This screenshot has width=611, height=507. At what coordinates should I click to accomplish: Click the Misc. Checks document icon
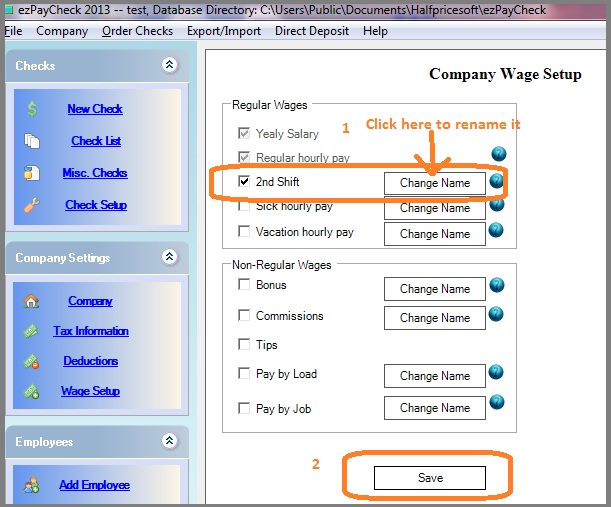point(32,173)
